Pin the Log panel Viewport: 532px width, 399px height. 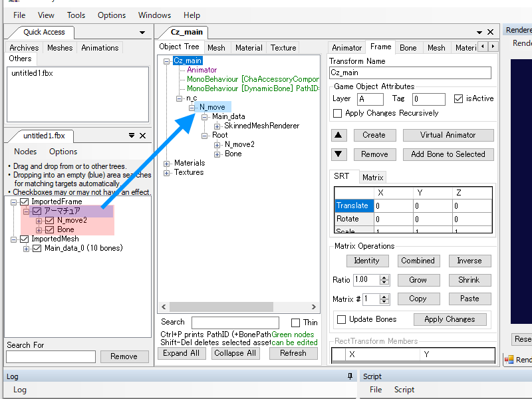click(x=350, y=376)
